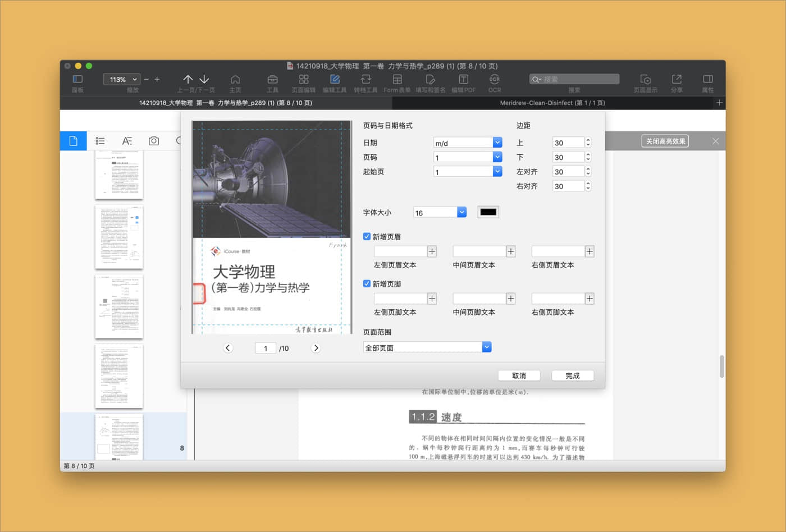Uncheck the 新增页眉 checkbox
Screen dimensions: 786x532
367,237
